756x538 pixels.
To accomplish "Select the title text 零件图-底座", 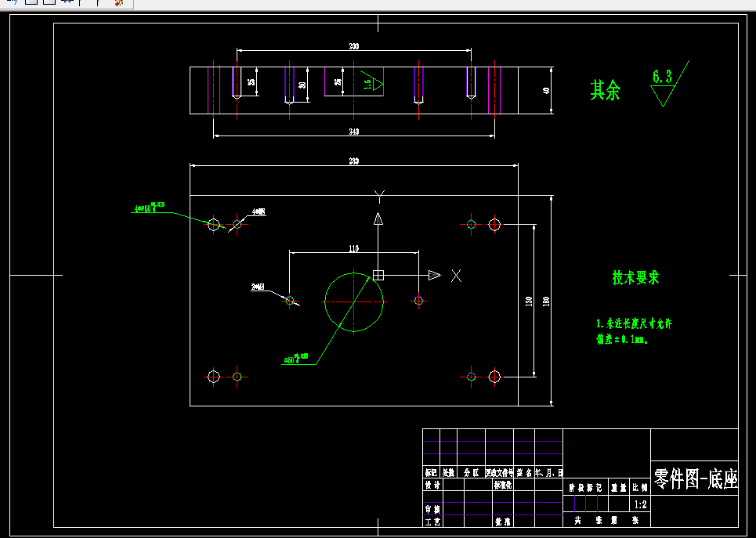I will click(x=696, y=478).
